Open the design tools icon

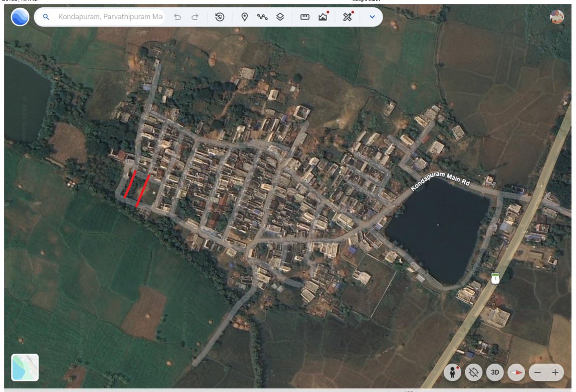click(x=348, y=17)
